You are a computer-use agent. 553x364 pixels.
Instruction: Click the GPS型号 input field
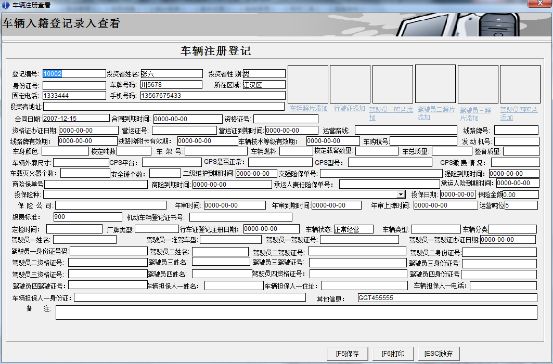pyautogui.click(x=390, y=162)
